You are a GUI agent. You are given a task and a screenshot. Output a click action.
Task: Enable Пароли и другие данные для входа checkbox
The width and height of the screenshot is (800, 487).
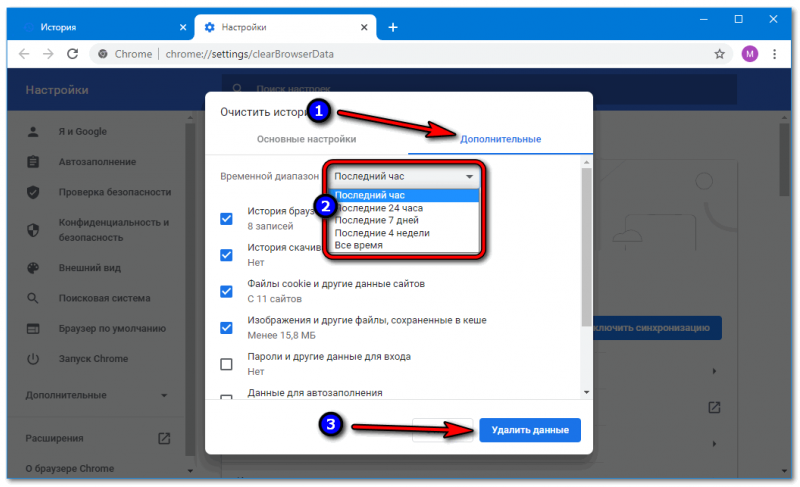(x=226, y=363)
